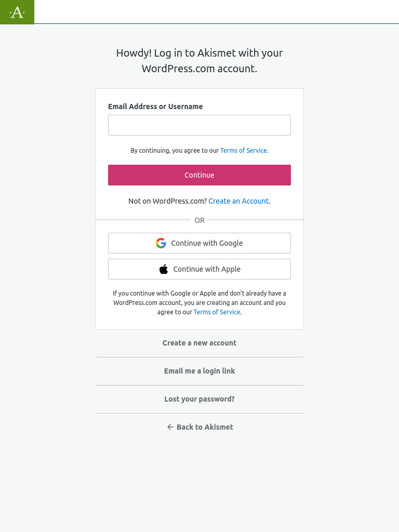Click the OR divider text
This screenshot has width=399, height=532.
tap(199, 220)
